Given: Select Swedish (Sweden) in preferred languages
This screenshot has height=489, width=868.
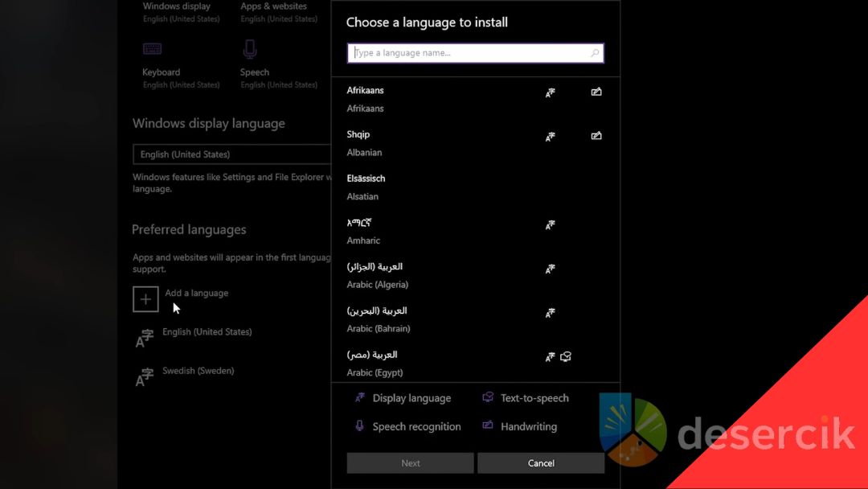Looking at the screenshot, I should click(x=198, y=372).
